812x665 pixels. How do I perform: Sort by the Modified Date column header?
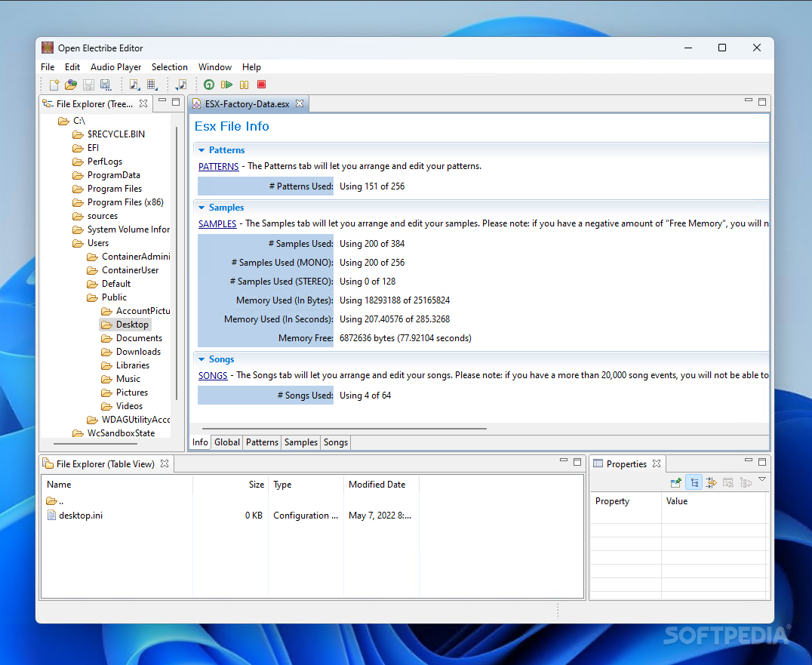pos(381,485)
